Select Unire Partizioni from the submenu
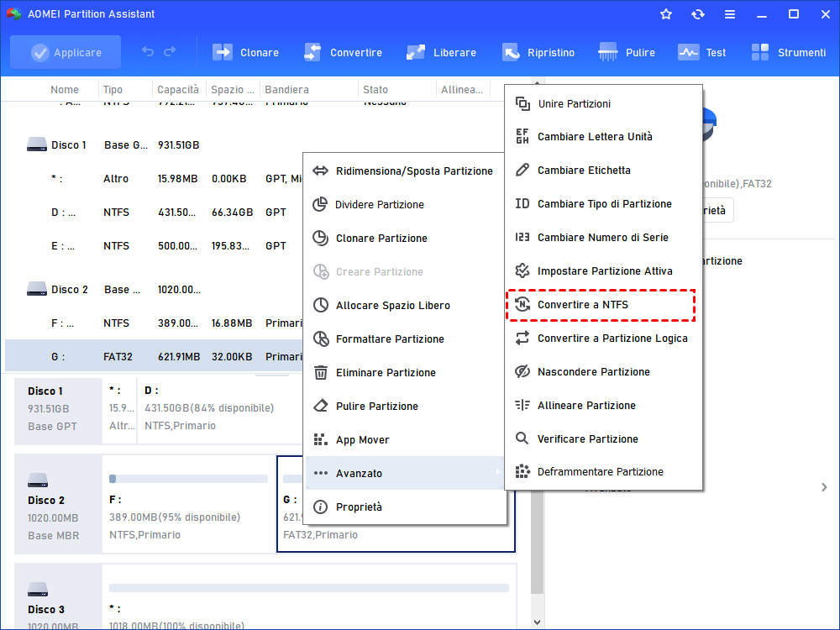The height and width of the screenshot is (630, 840). [603, 104]
